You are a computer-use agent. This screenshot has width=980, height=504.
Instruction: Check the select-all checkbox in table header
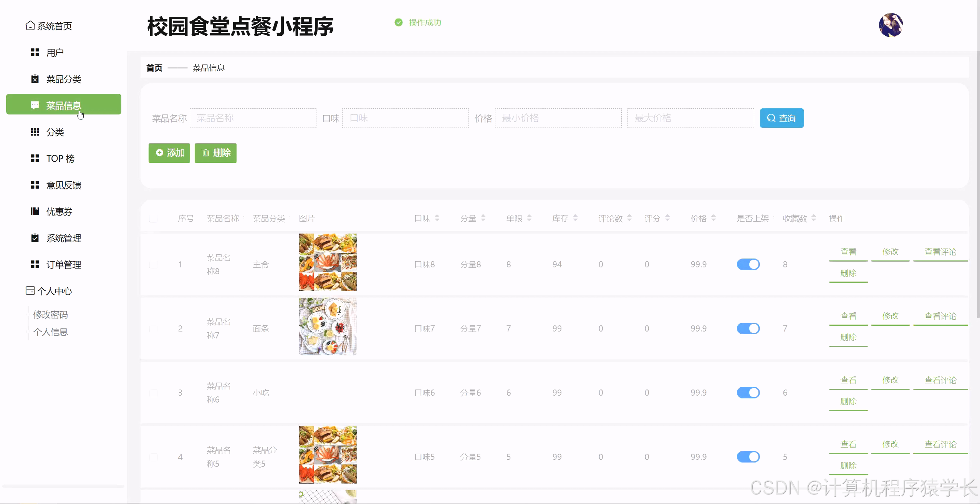tap(154, 218)
